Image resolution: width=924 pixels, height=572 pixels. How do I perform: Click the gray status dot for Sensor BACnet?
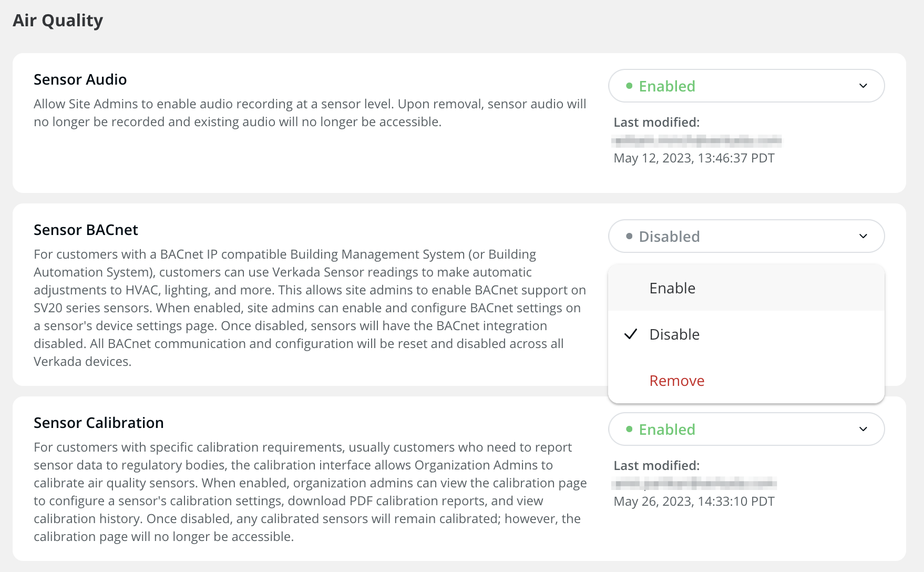629,236
